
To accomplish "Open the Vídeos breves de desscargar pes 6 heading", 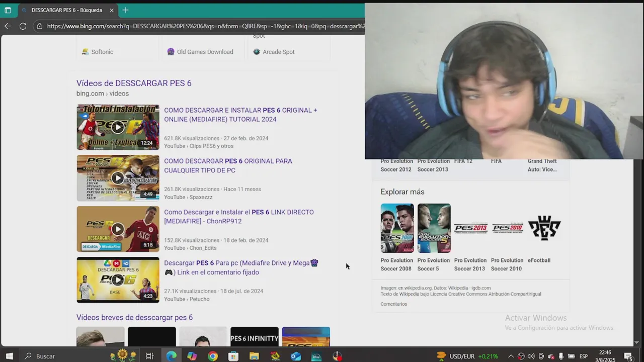I will click(x=134, y=317).
